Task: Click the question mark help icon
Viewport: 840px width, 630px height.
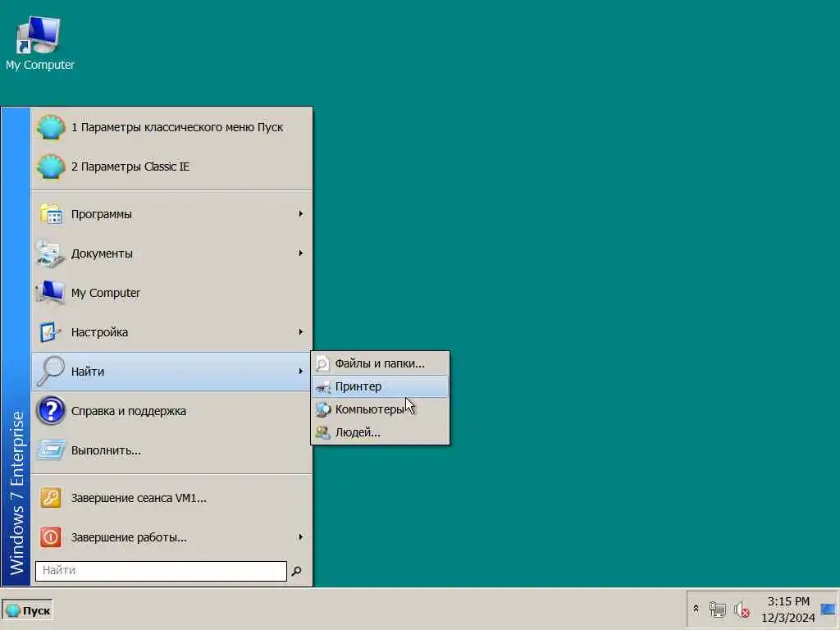Action: point(51,411)
